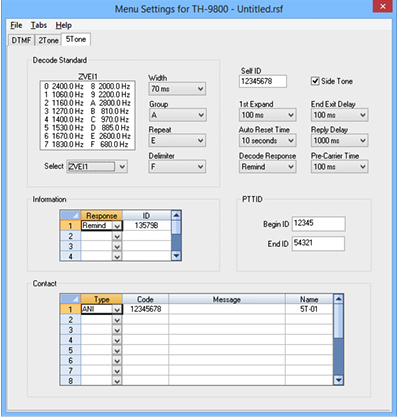Screen dimensions: 397x417
Task: Click Contact table Type column header
Action: [101, 299]
